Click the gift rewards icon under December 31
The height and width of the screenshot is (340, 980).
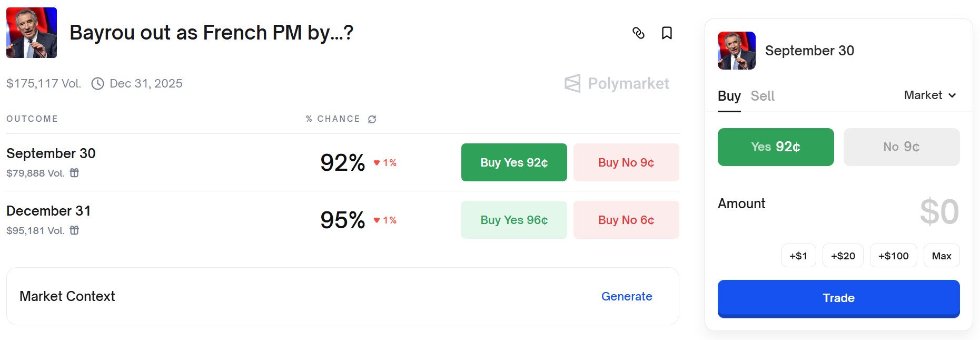(75, 230)
